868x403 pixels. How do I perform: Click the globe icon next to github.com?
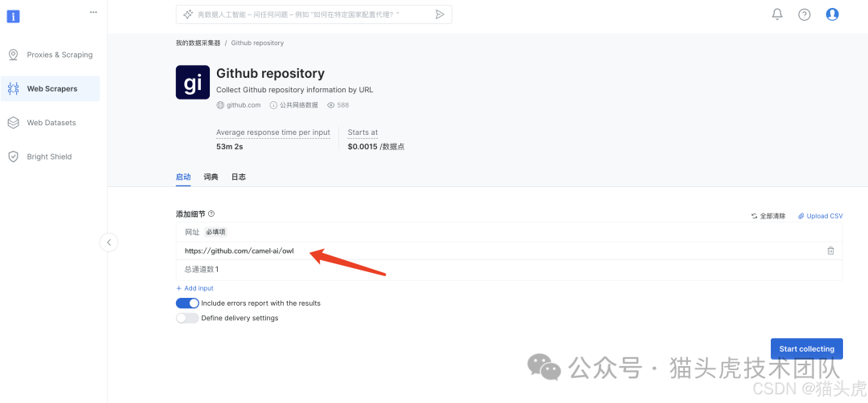(220, 105)
